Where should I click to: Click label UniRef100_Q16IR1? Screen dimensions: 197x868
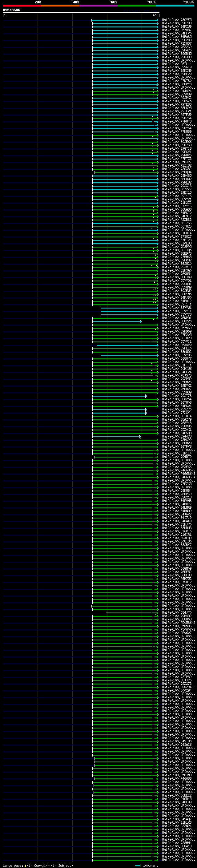[177, 535]
